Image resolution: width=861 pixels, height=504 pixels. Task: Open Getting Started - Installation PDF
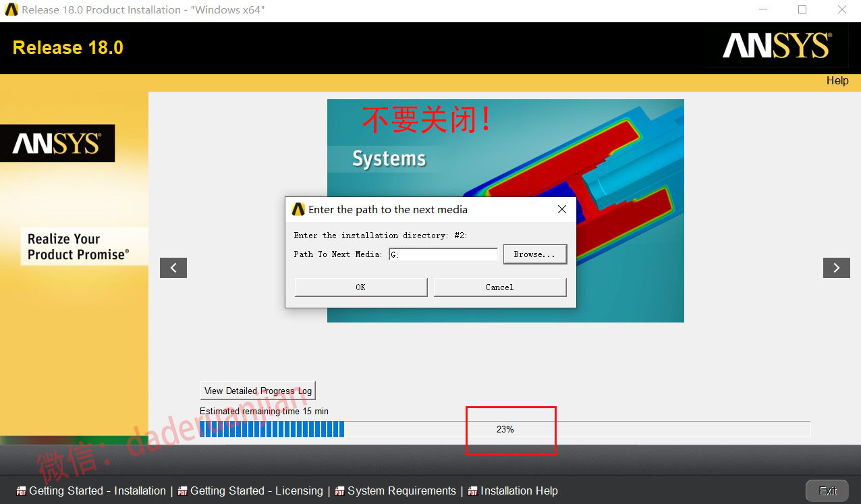[91, 491]
